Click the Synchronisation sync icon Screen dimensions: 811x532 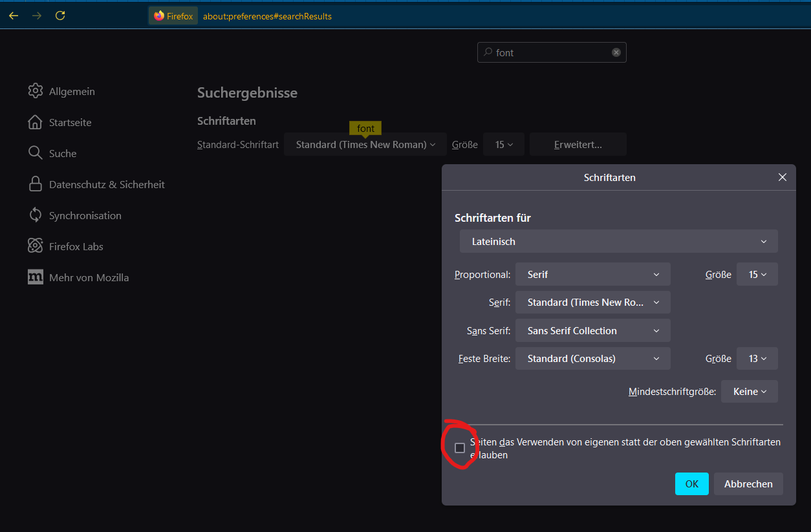coord(35,215)
